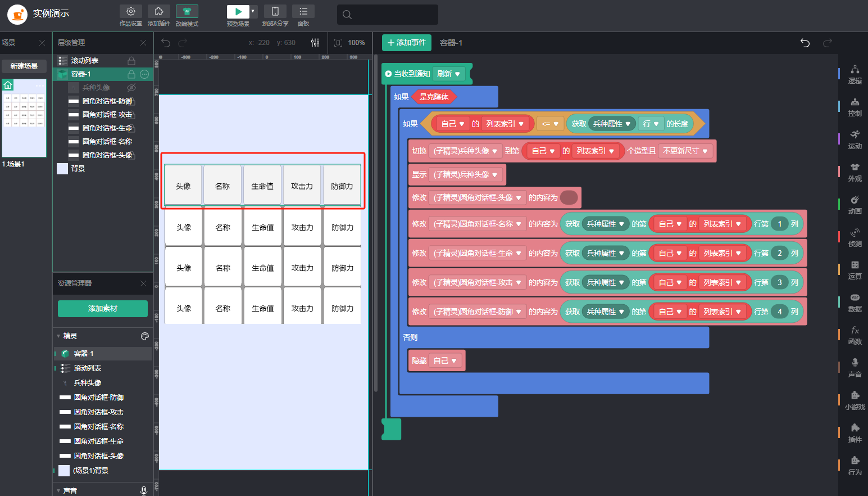Image resolution: width=868 pixels, height=496 pixels.
Task: Open the 兵种属性 dropdown in condition block
Action: [612, 124]
